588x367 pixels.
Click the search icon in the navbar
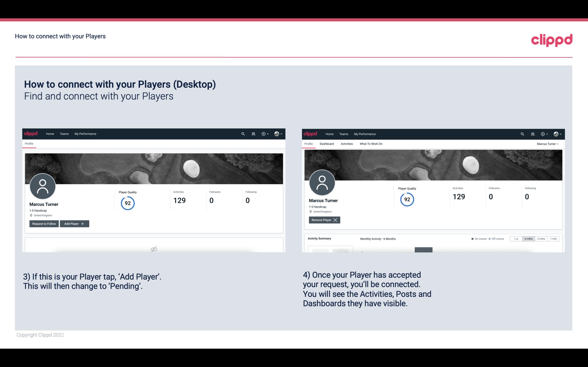tap(243, 133)
